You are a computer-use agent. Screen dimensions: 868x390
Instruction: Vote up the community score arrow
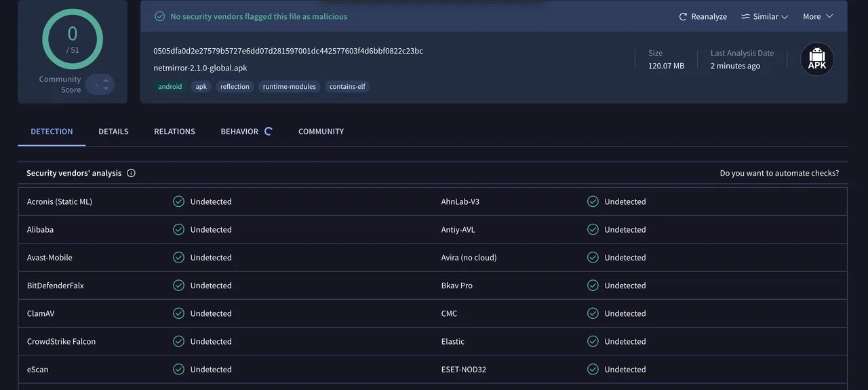click(x=106, y=80)
